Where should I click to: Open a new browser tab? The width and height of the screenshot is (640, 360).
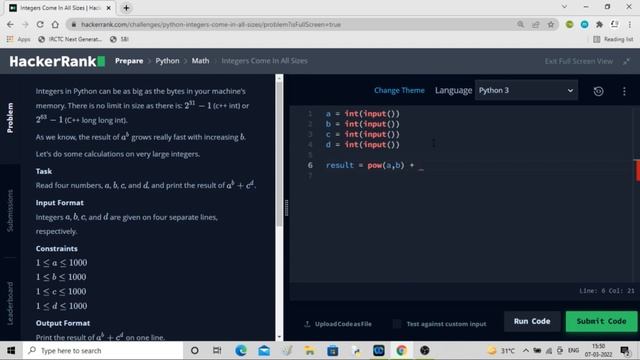tap(126, 8)
